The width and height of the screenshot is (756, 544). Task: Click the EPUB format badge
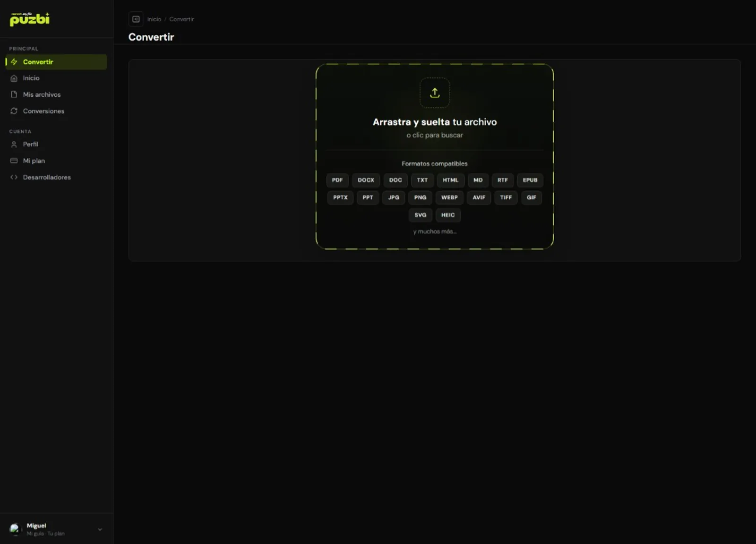click(x=530, y=180)
